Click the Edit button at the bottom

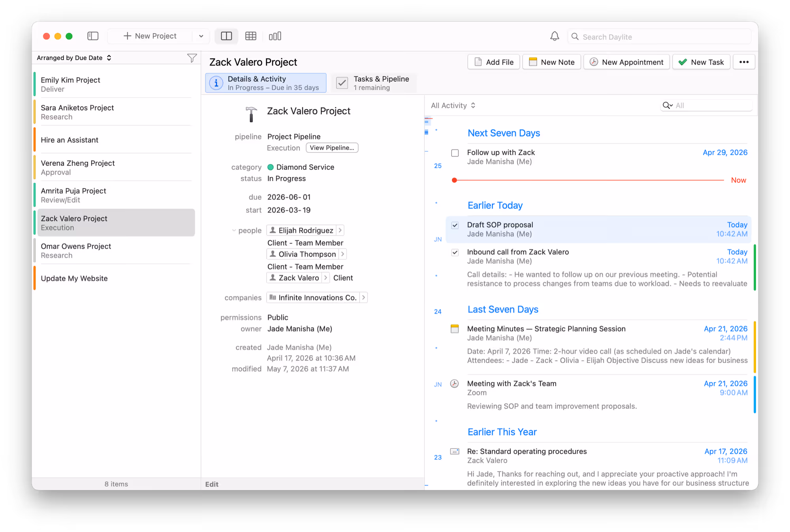pos(212,484)
